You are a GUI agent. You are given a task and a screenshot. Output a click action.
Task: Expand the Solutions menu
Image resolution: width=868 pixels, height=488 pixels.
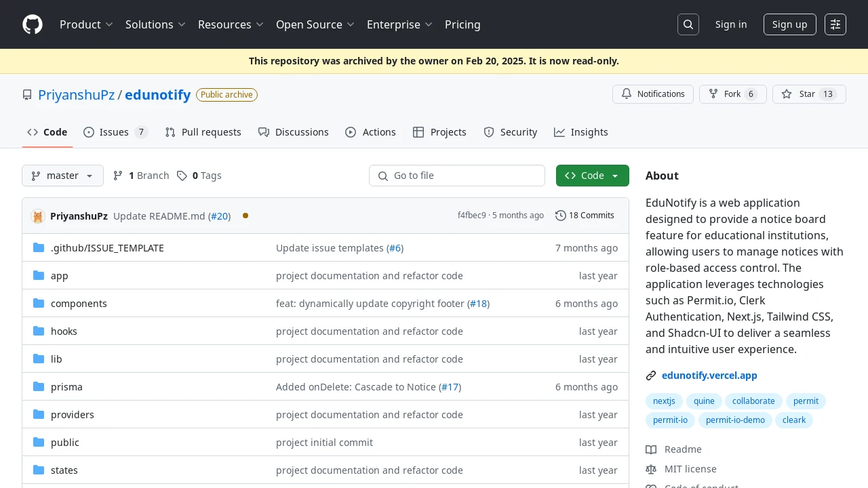(155, 24)
